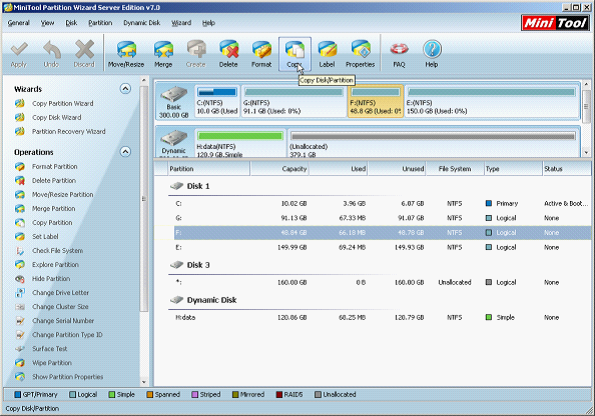Collapse the Operations section

(x=125, y=152)
